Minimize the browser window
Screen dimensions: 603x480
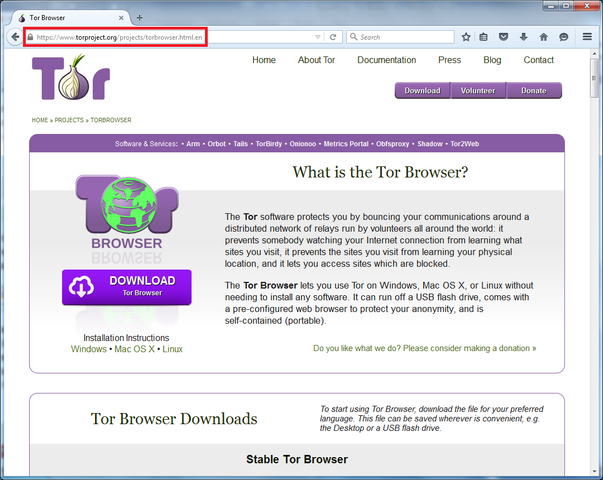551,5
